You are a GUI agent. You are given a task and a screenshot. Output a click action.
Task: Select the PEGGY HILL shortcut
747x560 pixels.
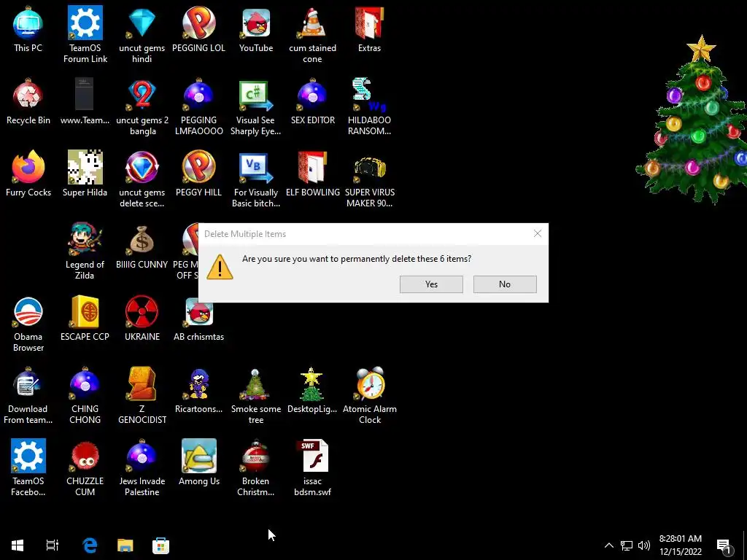(198, 174)
